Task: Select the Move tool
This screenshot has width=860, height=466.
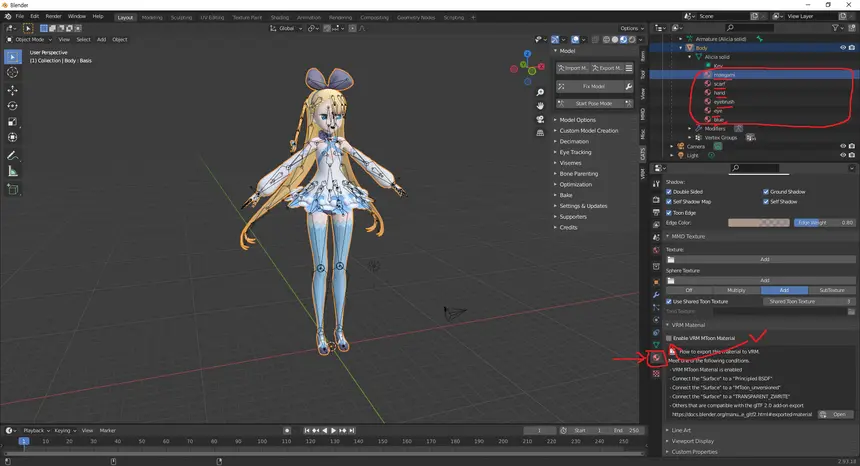Action: pyautogui.click(x=13, y=90)
